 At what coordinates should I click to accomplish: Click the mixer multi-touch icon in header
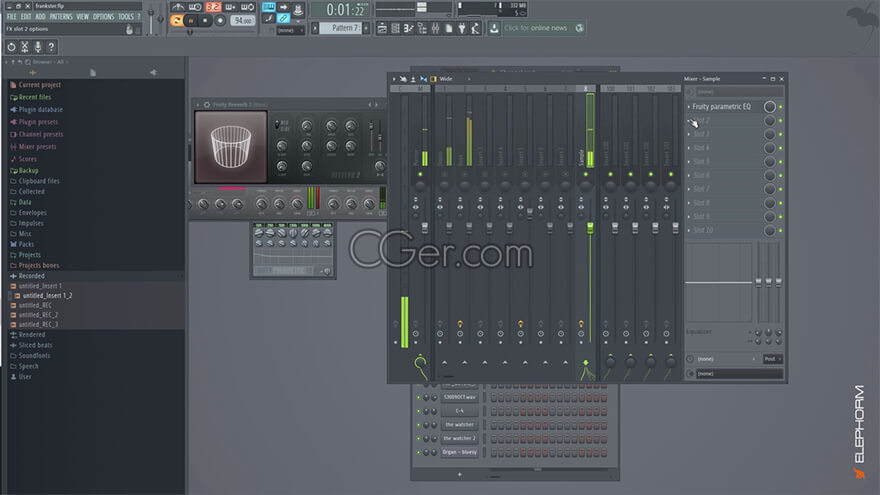[x=403, y=79]
